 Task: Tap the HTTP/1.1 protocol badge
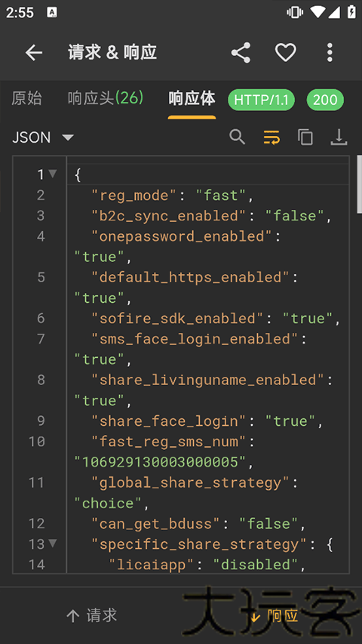pyautogui.click(x=262, y=100)
